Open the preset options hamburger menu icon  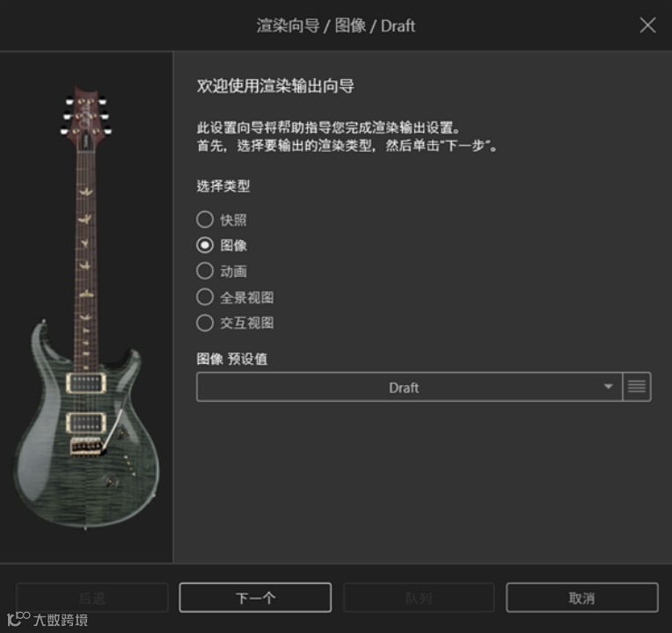pyautogui.click(x=637, y=387)
